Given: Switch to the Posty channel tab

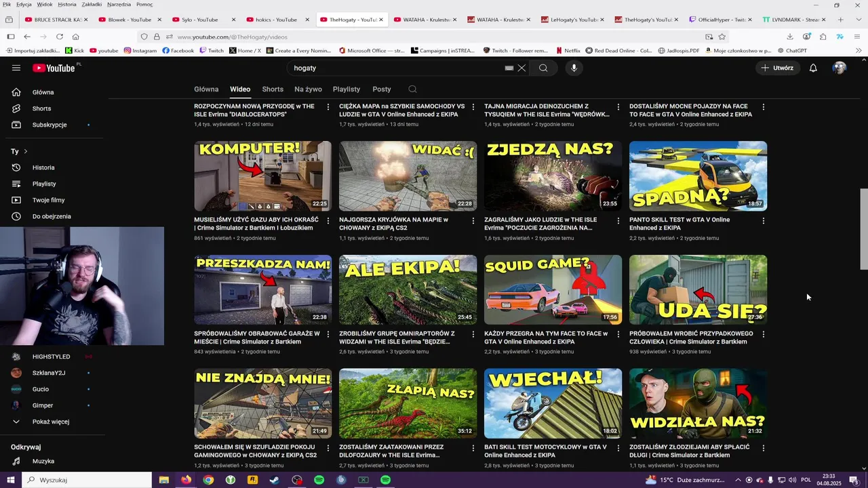Looking at the screenshot, I should [x=382, y=89].
